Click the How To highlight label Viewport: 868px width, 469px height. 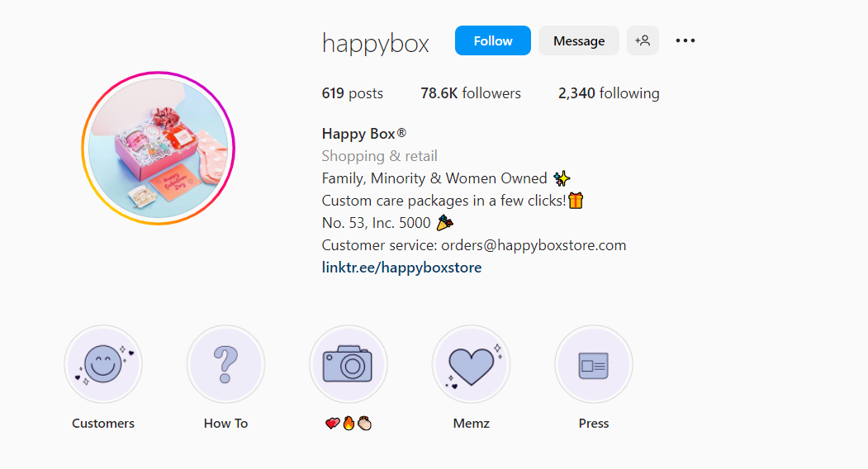[x=225, y=423]
